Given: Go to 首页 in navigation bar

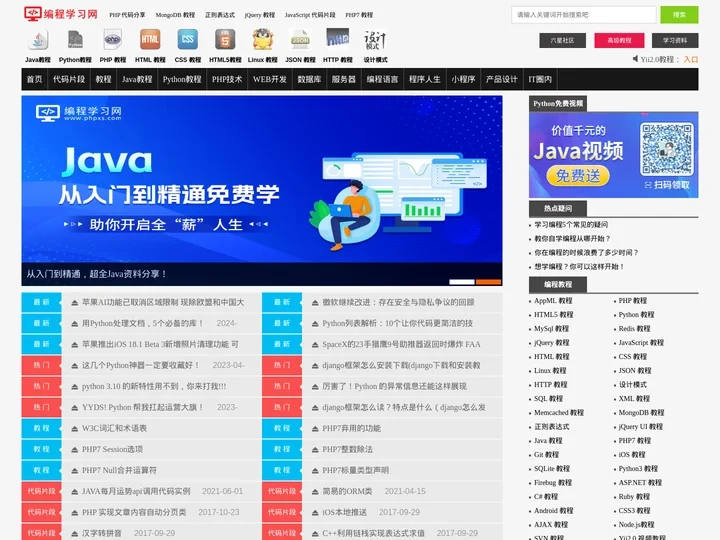Looking at the screenshot, I should pos(34,79).
